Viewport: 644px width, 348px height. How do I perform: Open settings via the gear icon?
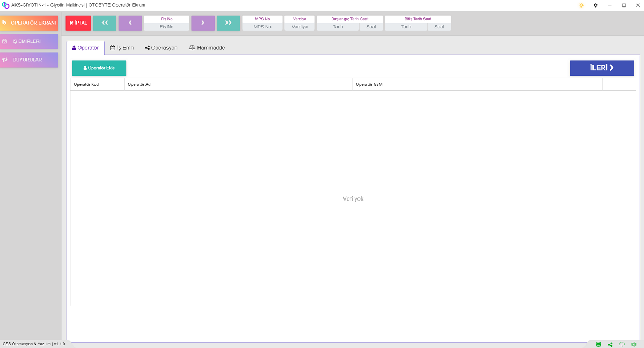click(595, 5)
